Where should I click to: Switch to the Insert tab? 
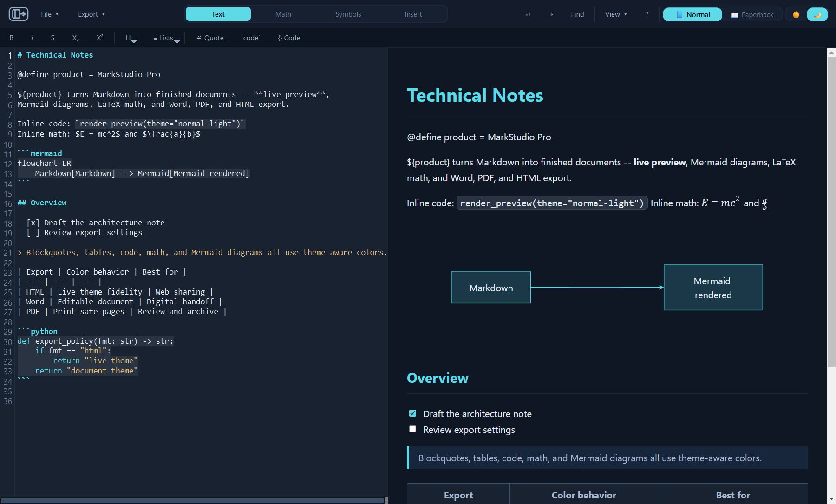pyautogui.click(x=413, y=14)
